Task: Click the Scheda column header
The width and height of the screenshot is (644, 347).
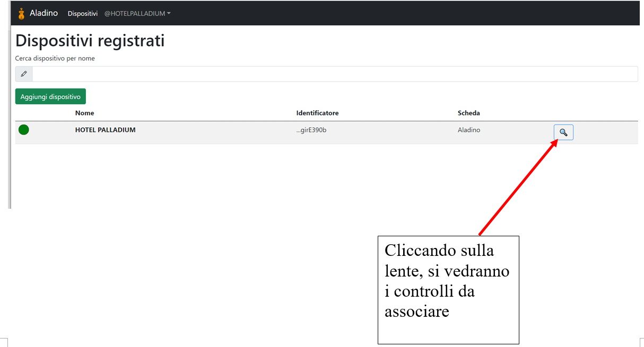Action: [468, 113]
